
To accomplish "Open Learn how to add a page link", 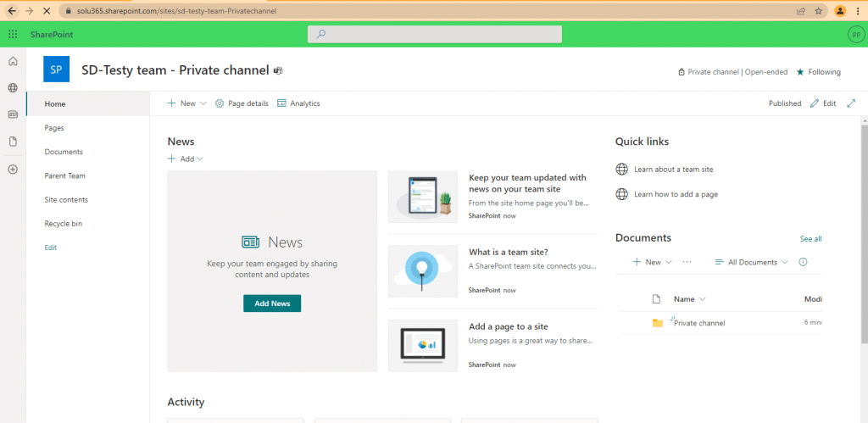I will [676, 194].
